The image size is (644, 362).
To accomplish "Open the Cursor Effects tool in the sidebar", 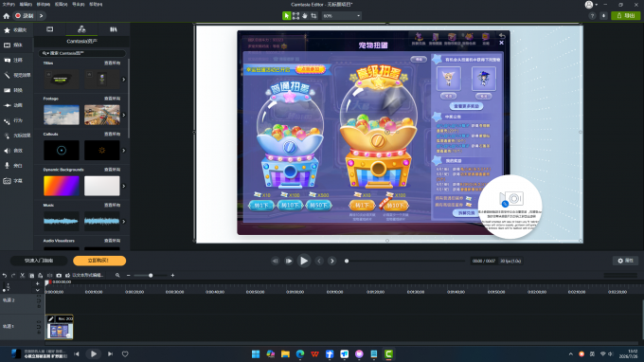I will (x=16, y=136).
